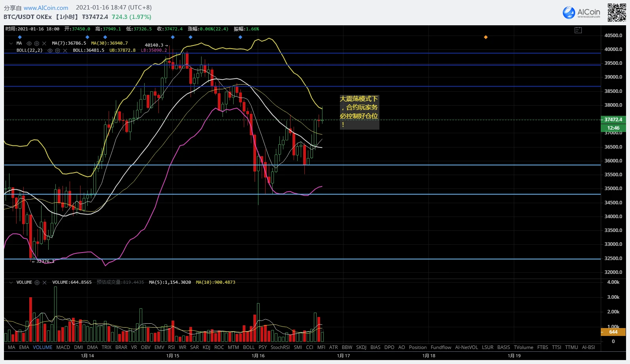Collapse the VOLUME panel legend chevron
This screenshot has height=364, width=630.
pyautogui.click(x=11, y=283)
